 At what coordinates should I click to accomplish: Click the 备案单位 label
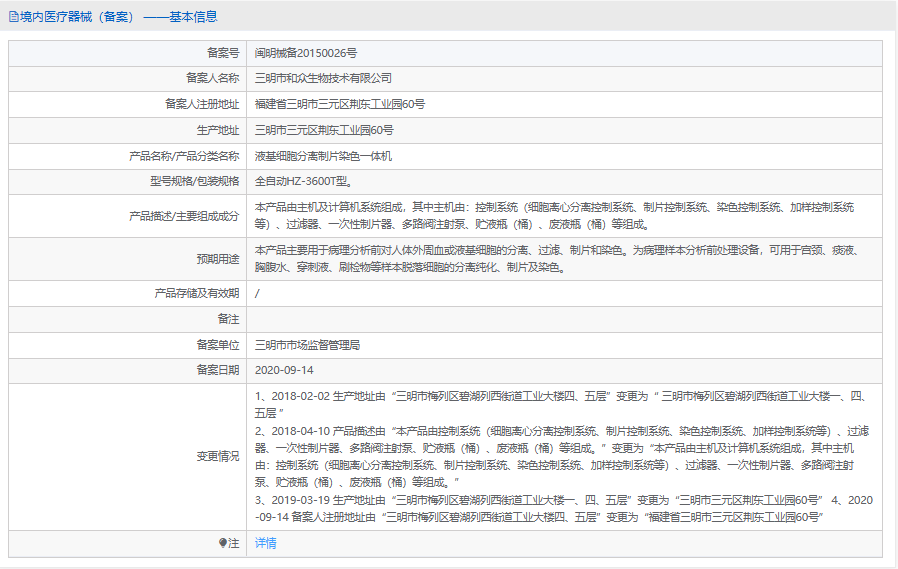click(x=218, y=345)
